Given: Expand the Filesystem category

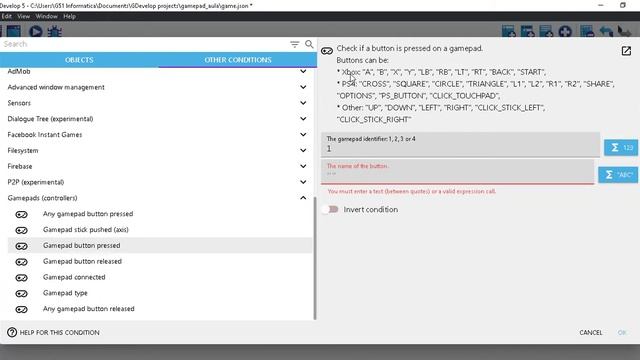Looking at the screenshot, I should click(303, 150).
